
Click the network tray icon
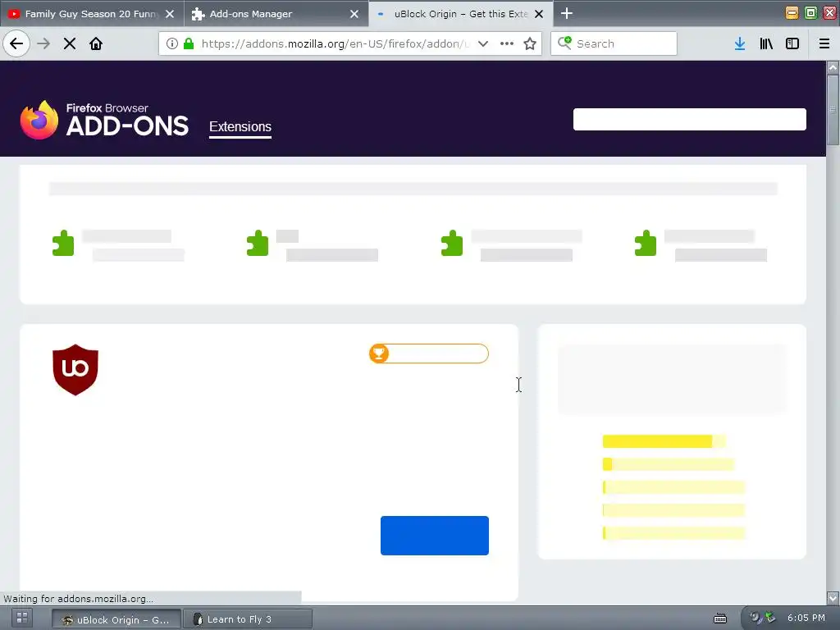(x=769, y=618)
